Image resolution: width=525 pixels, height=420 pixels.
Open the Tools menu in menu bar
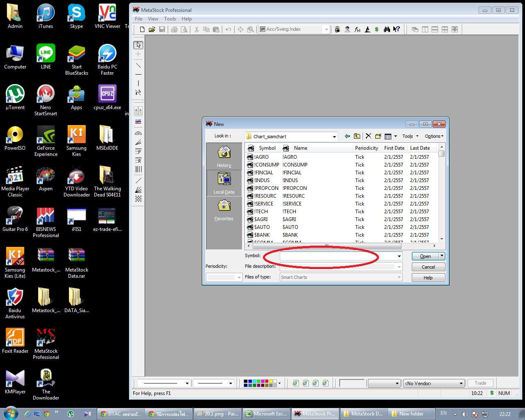[170, 19]
